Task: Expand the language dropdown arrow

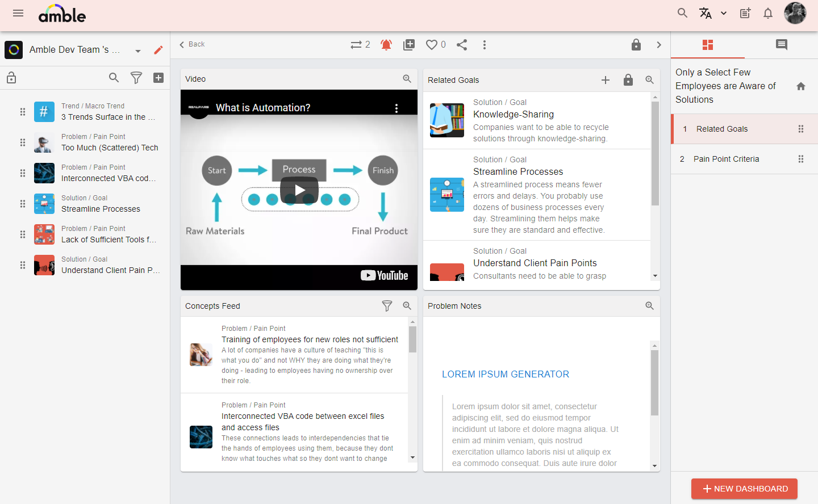Action: click(x=724, y=13)
